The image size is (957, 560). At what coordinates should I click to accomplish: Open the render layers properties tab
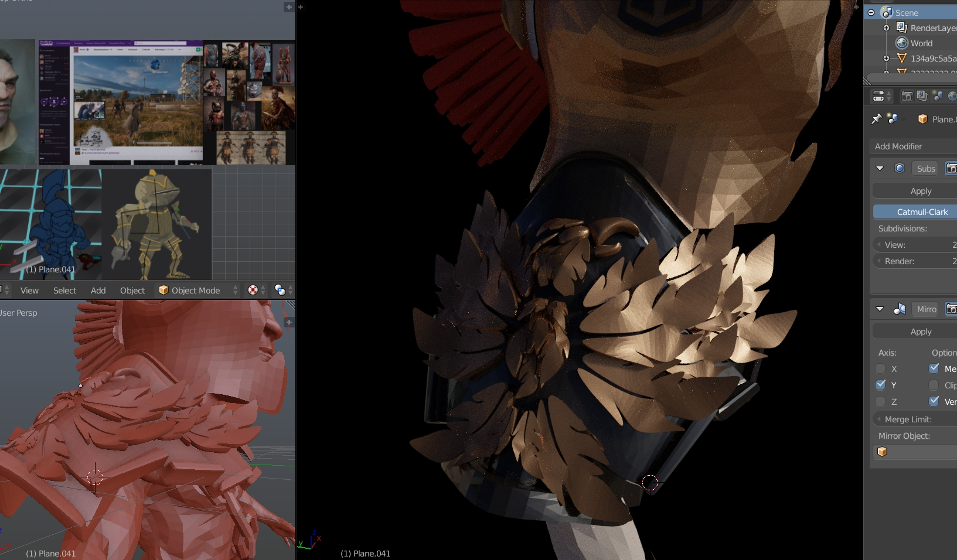pyautogui.click(x=922, y=96)
